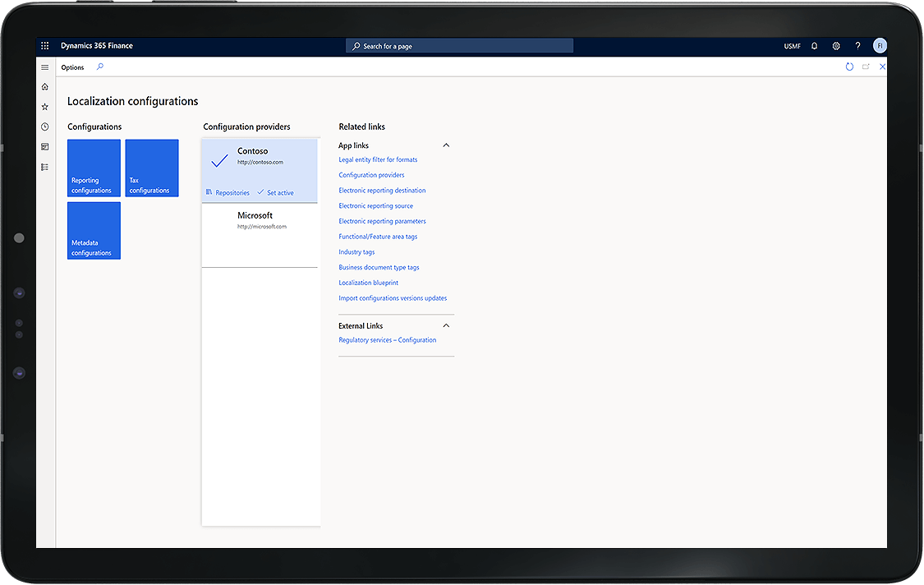Open Tax configurations tile
Image resolution: width=924 pixels, height=585 pixels.
tap(152, 168)
